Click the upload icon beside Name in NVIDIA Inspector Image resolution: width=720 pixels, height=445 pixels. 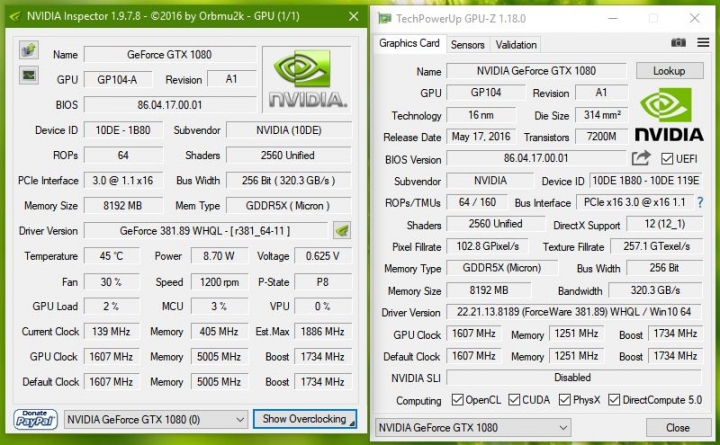(28, 50)
